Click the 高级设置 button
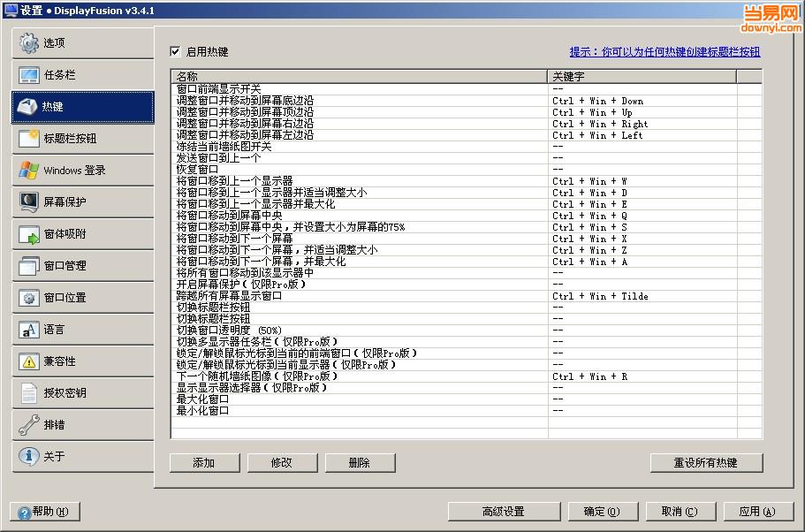This screenshot has height=532, width=805. (x=503, y=511)
